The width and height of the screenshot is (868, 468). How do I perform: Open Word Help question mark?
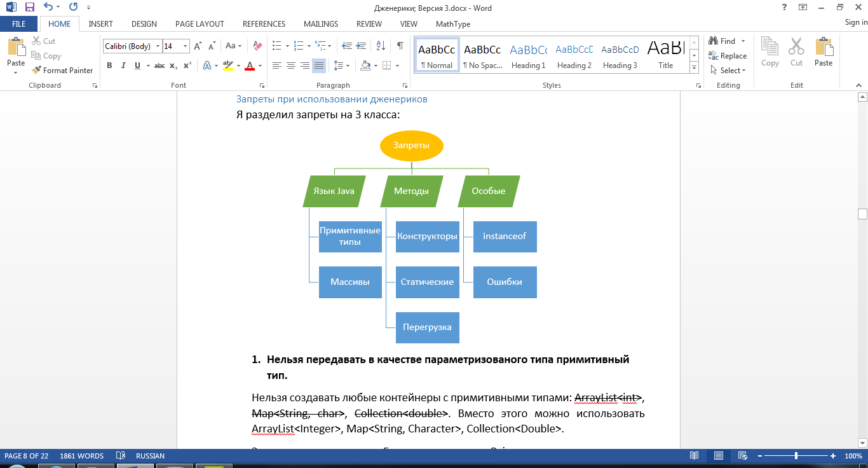[x=783, y=8]
